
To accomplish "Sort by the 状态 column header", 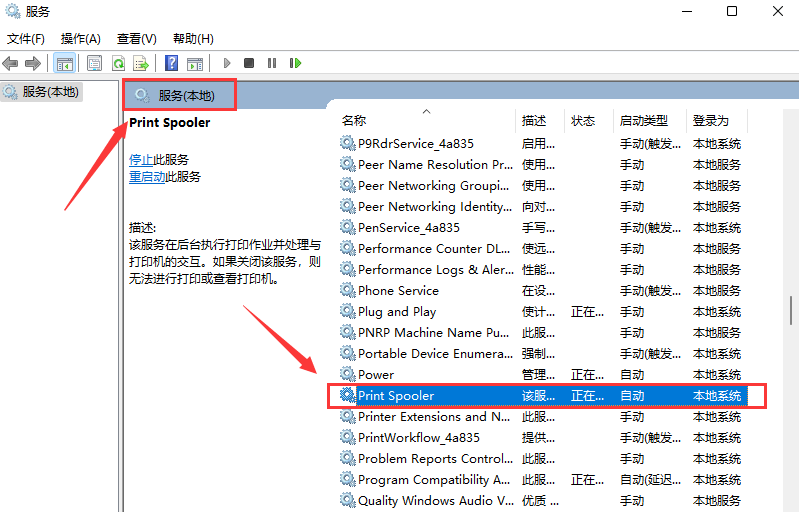I will click(x=589, y=121).
